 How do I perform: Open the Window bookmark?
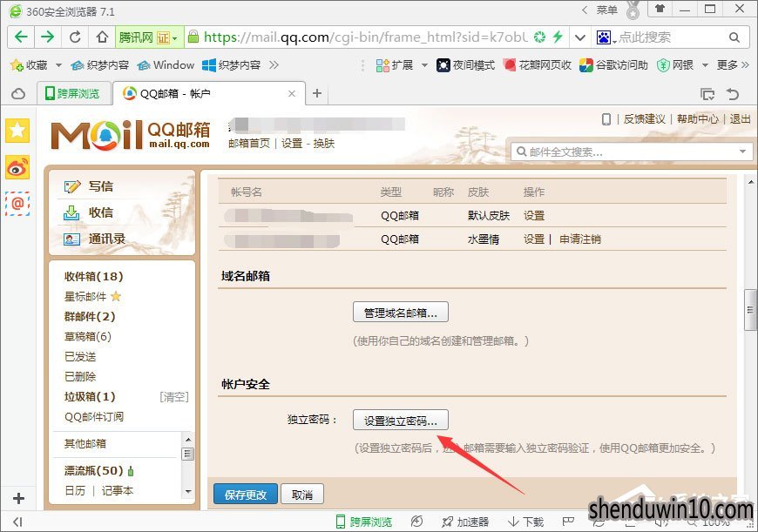pyautogui.click(x=166, y=64)
